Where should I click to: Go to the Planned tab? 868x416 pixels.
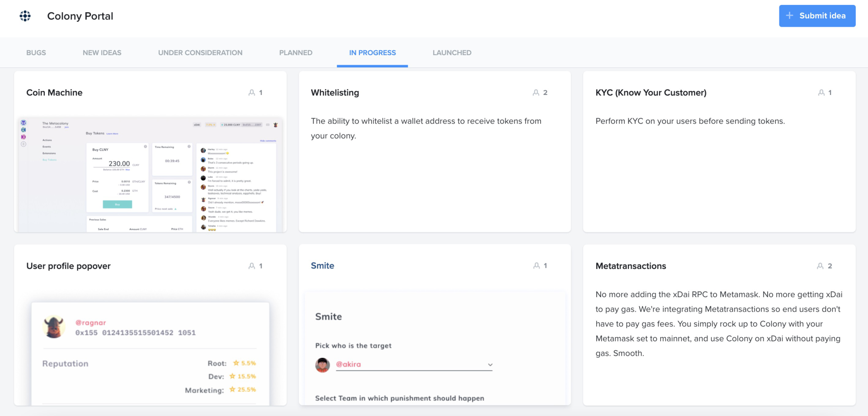pyautogui.click(x=296, y=53)
